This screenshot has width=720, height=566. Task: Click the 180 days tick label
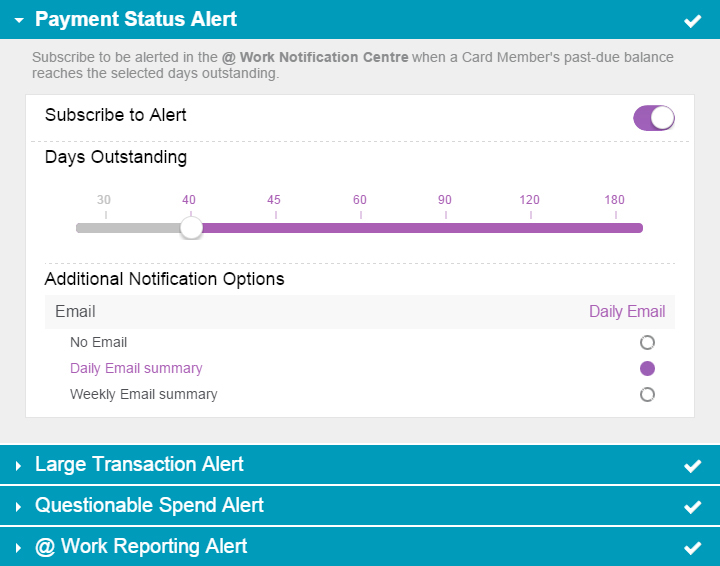tap(614, 200)
